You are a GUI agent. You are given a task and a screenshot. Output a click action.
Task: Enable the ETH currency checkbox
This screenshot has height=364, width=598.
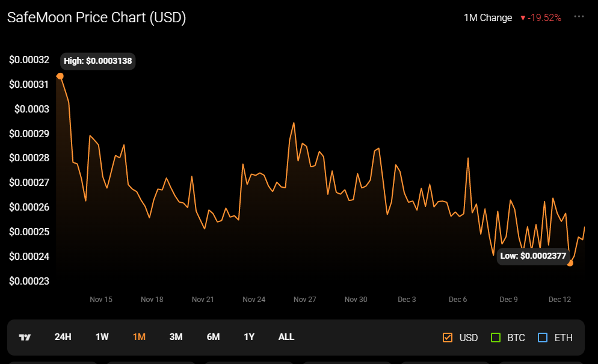coord(543,338)
